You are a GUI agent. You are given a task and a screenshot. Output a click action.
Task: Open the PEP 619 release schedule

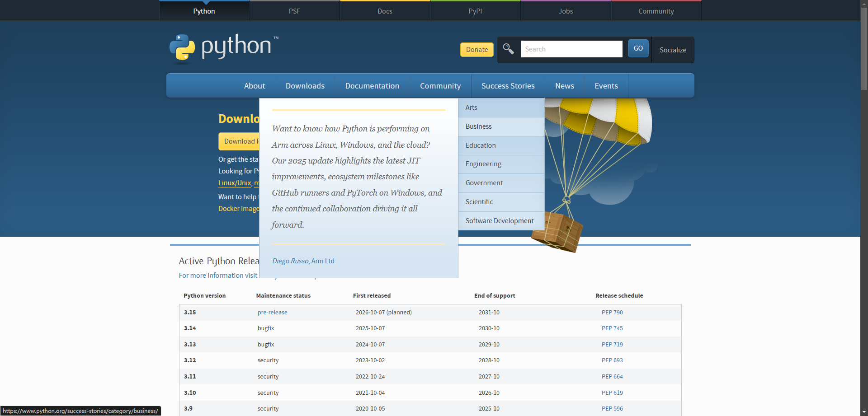(x=612, y=393)
